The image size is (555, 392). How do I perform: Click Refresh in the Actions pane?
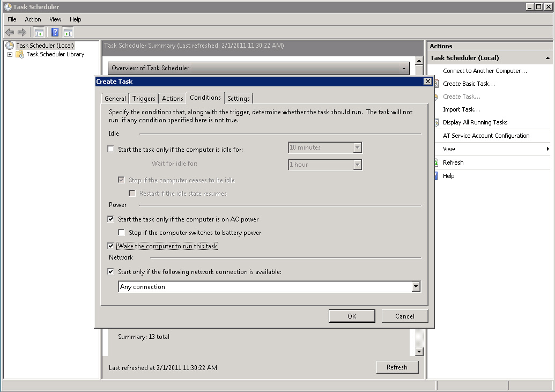click(453, 162)
